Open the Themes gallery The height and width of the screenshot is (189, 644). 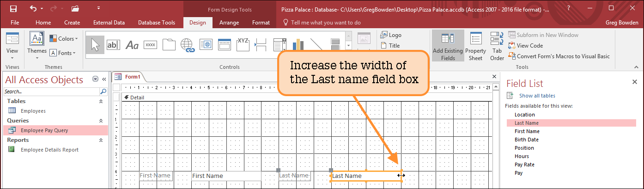click(37, 45)
